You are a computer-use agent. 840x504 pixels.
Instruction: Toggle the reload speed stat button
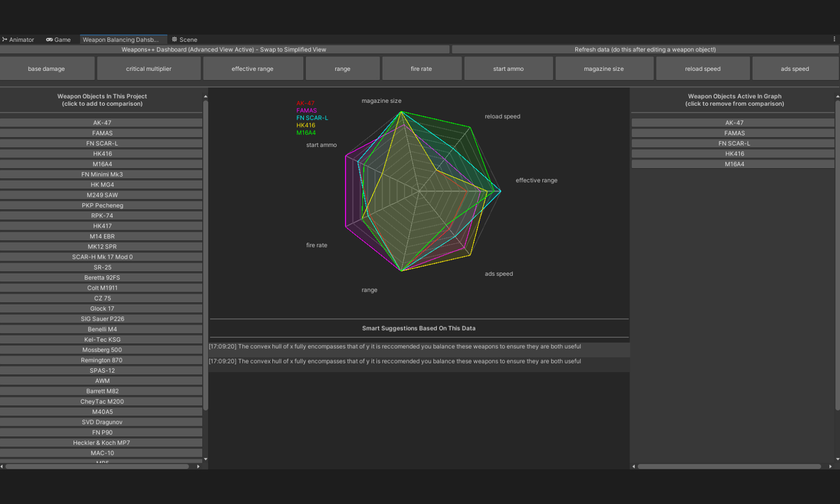pos(702,68)
